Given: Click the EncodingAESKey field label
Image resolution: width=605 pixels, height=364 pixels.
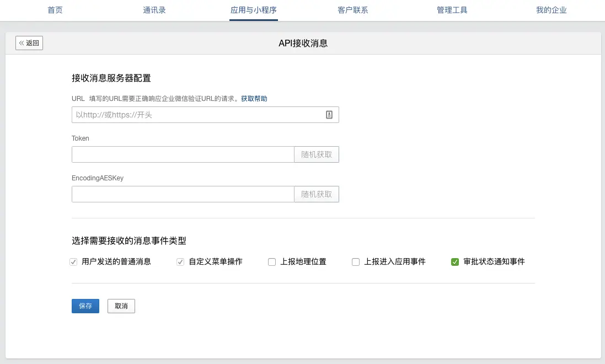Looking at the screenshot, I should click(98, 178).
